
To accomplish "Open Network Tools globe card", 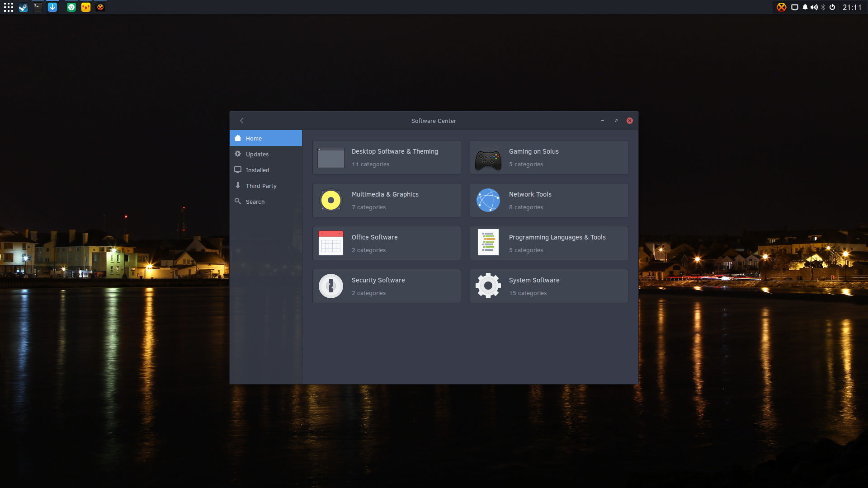I will click(549, 200).
